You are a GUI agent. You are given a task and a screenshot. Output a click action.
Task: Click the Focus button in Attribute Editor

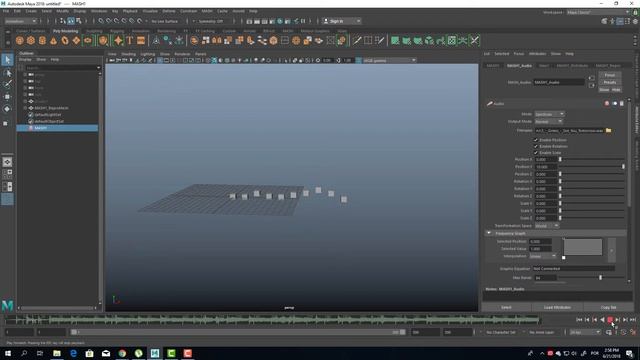[x=610, y=75]
